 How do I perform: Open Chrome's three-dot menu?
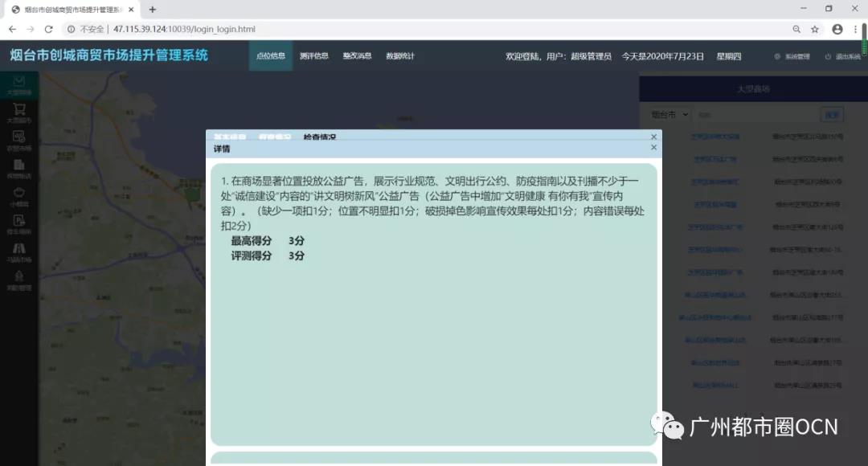[x=855, y=29]
